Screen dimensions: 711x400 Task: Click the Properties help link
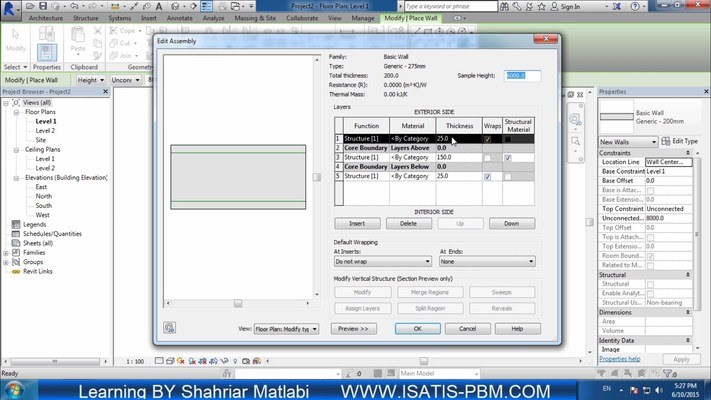[619, 359]
